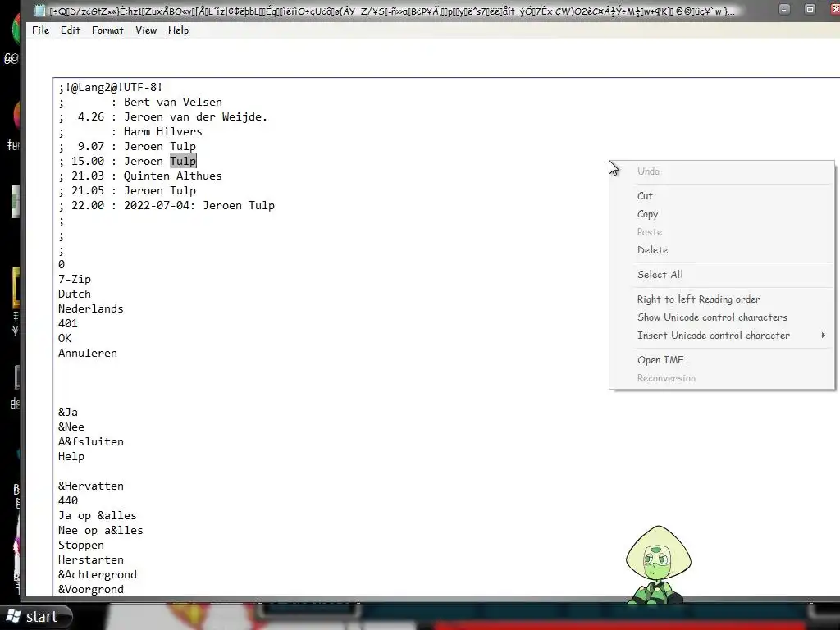840x630 pixels.
Task: Click the line 'A&fsluiten'
Action: click(91, 442)
